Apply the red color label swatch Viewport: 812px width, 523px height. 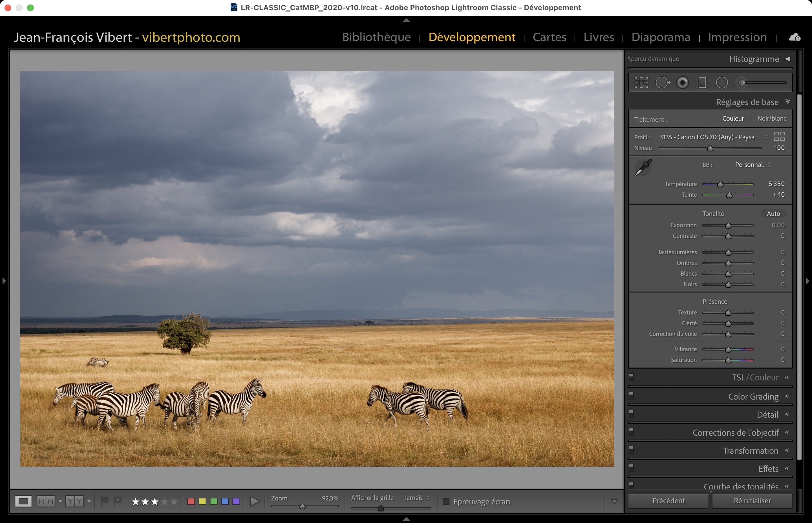[x=191, y=502]
